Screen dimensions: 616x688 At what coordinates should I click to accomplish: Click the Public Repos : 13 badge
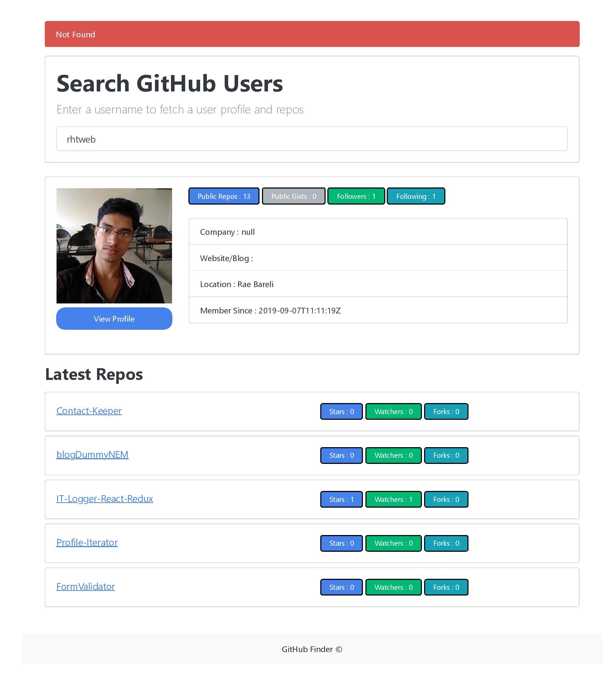224,196
